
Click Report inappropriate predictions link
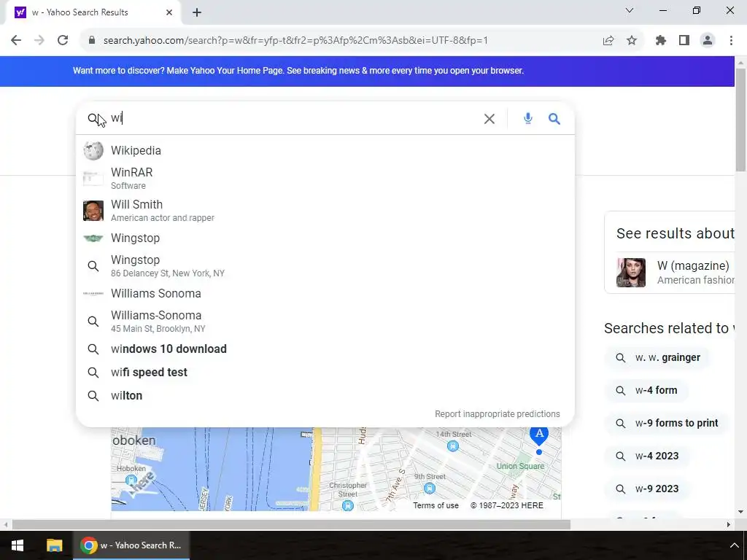click(498, 414)
